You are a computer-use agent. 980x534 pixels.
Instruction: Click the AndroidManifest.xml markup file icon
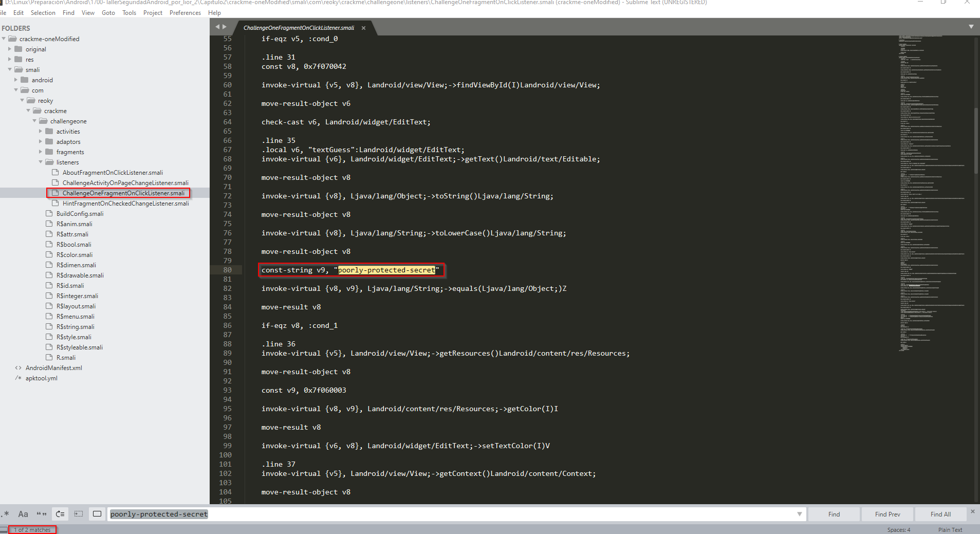pyautogui.click(x=19, y=367)
